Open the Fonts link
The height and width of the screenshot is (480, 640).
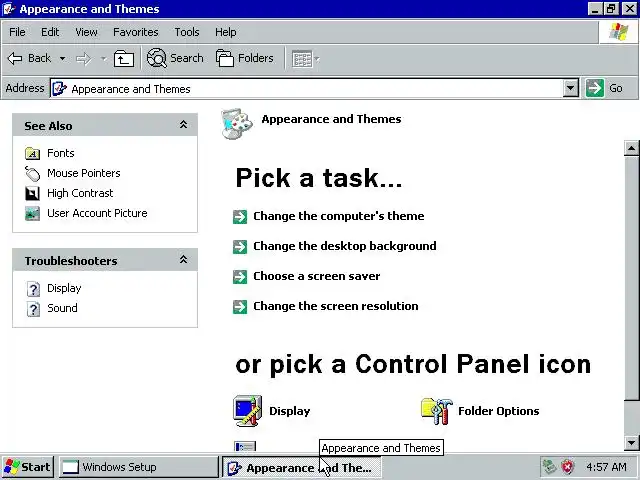point(61,153)
